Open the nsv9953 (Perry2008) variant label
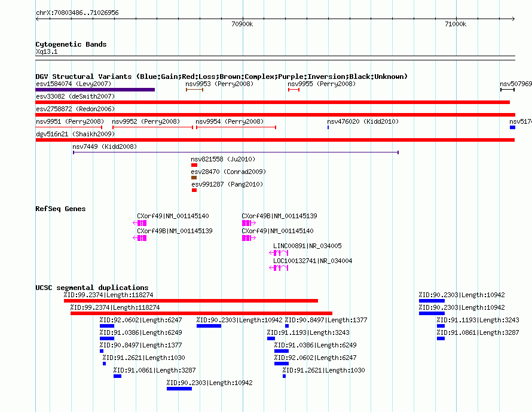532x412 pixels. 219,84
